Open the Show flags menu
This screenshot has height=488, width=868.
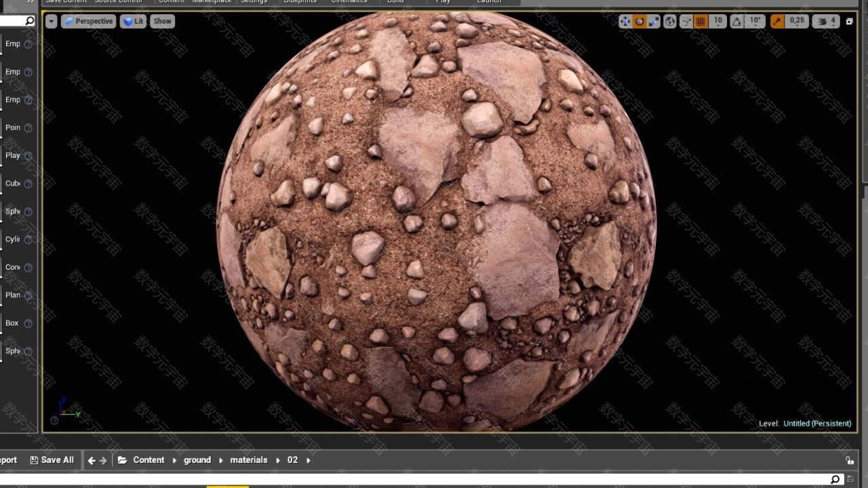(x=162, y=21)
